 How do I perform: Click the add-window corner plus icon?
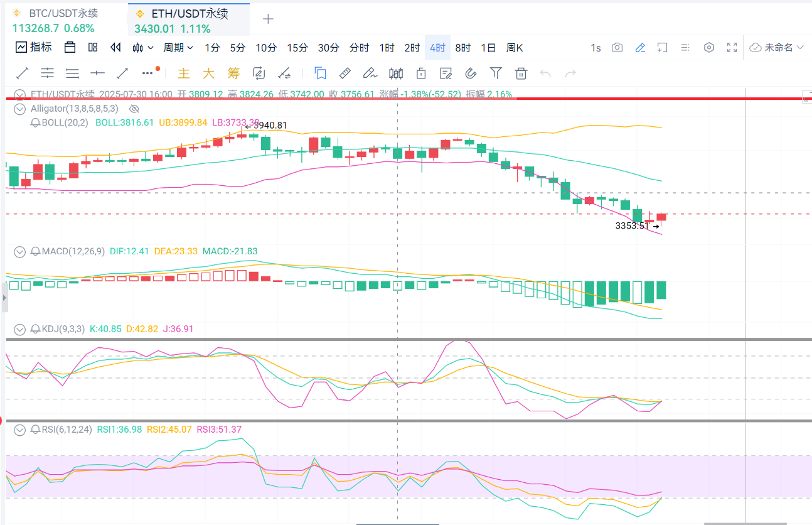(662, 47)
